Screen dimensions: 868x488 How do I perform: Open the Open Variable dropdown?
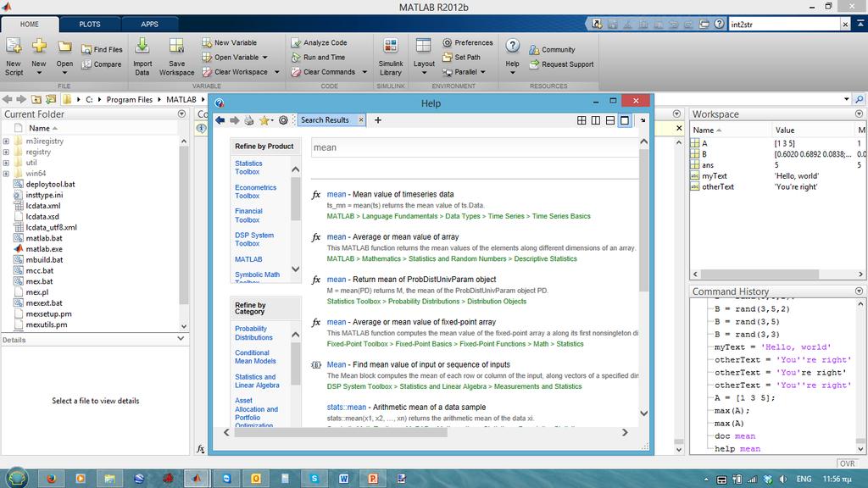coord(265,58)
